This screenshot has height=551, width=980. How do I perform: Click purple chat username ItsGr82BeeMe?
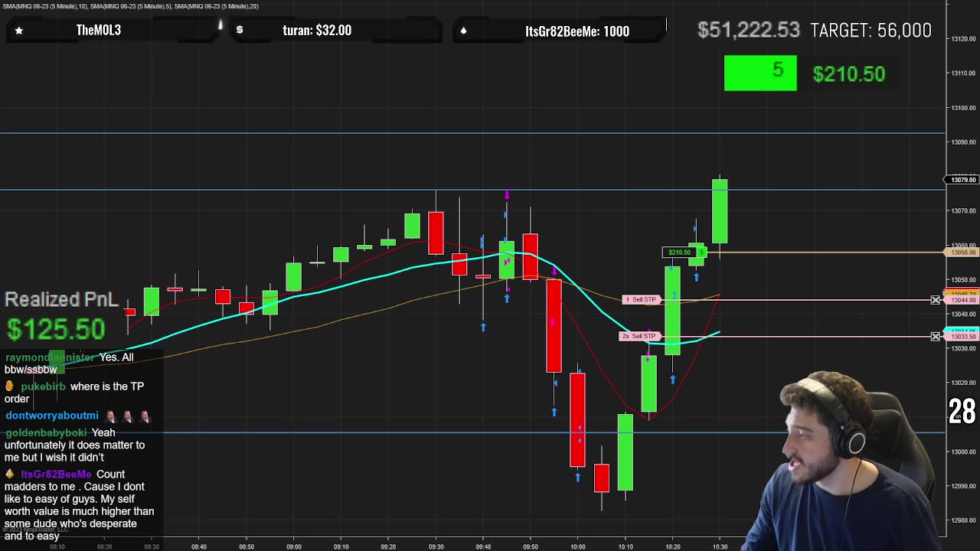pos(56,474)
